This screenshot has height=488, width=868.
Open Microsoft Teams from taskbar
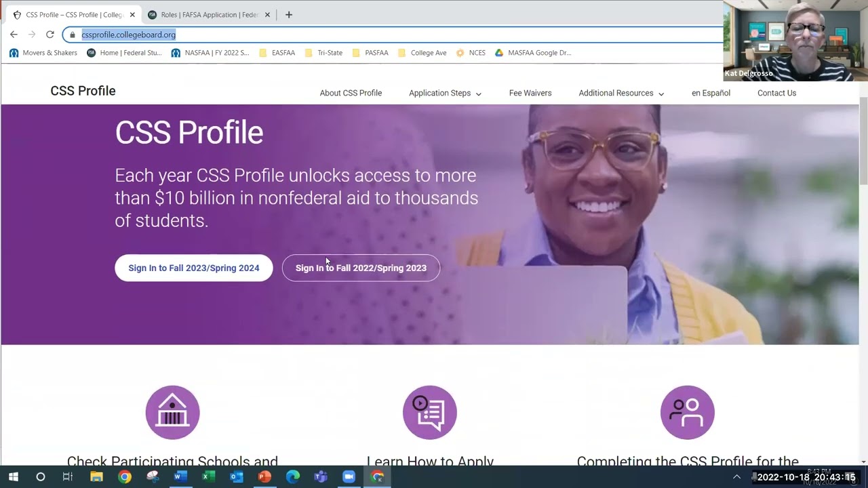click(321, 477)
